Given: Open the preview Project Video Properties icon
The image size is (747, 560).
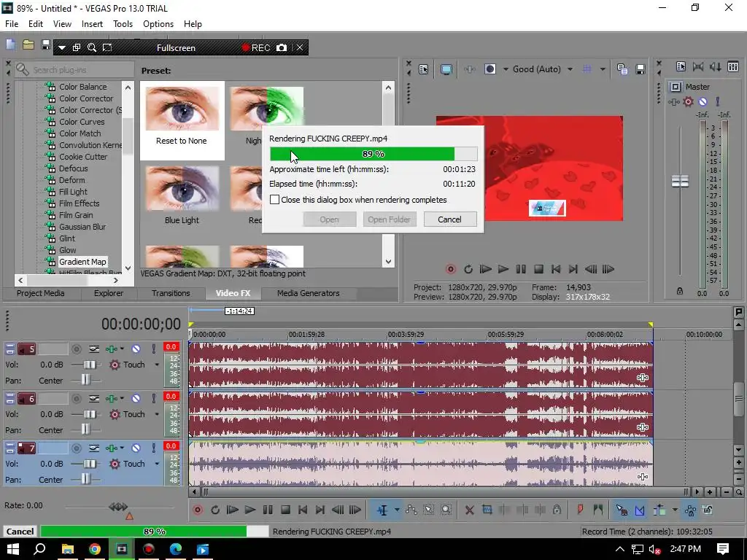Looking at the screenshot, I should click(424, 69).
